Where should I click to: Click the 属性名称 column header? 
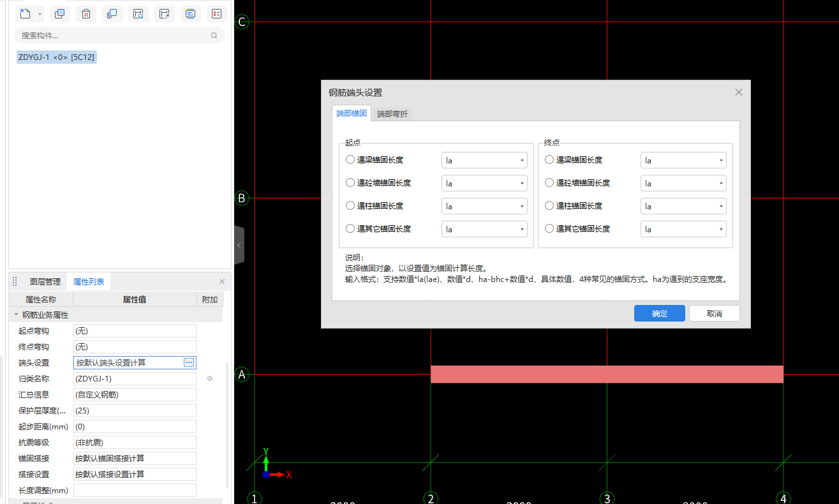[41, 299]
